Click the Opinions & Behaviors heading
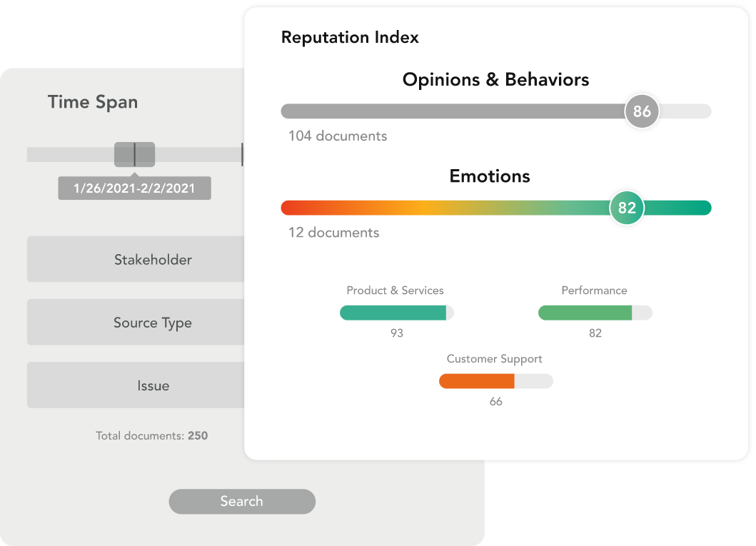 [495, 79]
